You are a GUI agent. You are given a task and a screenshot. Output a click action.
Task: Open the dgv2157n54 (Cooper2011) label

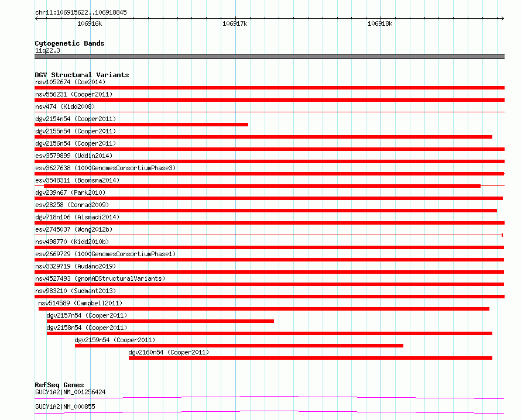(87, 315)
